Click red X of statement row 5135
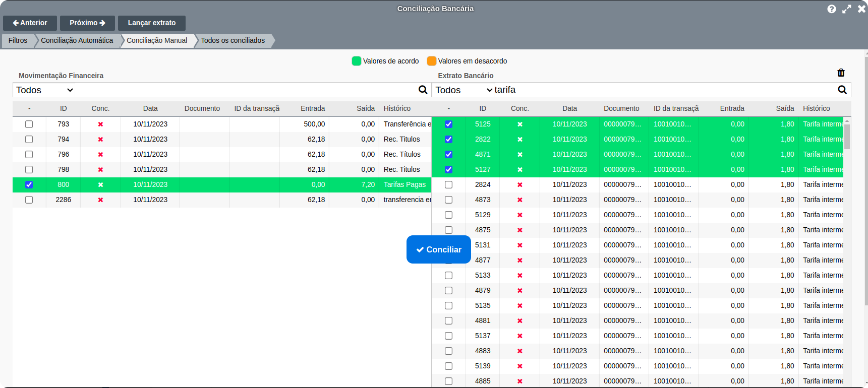Image resolution: width=868 pixels, height=388 pixels. [520, 305]
